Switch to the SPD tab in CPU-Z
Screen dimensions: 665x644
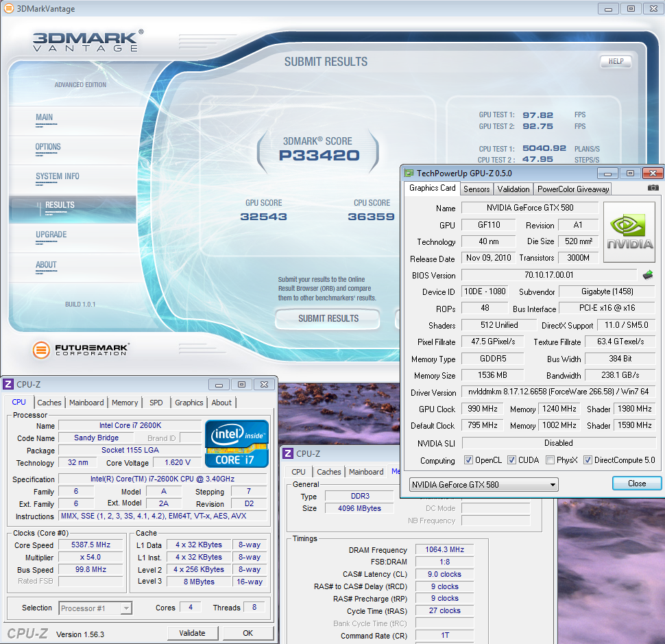[x=156, y=403]
